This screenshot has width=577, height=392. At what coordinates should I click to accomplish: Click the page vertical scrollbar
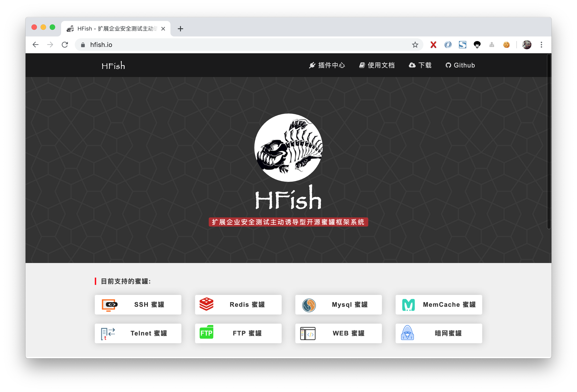click(x=549, y=142)
